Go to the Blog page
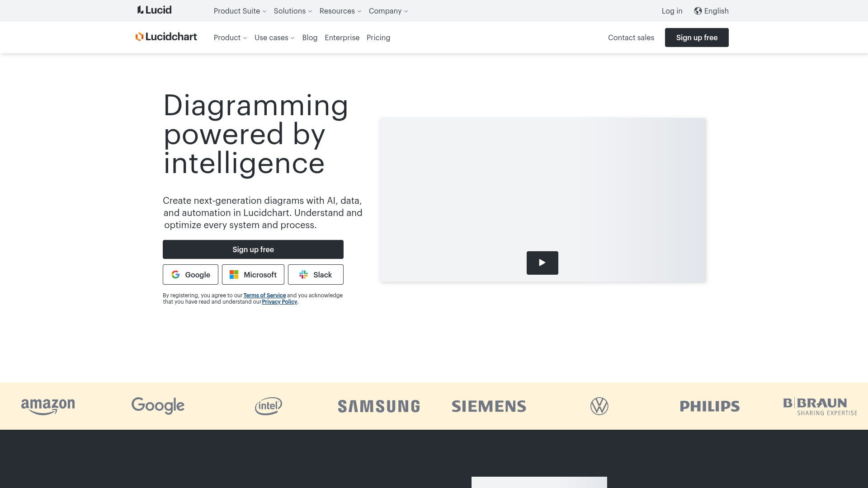868x488 pixels. (x=310, y=38)
